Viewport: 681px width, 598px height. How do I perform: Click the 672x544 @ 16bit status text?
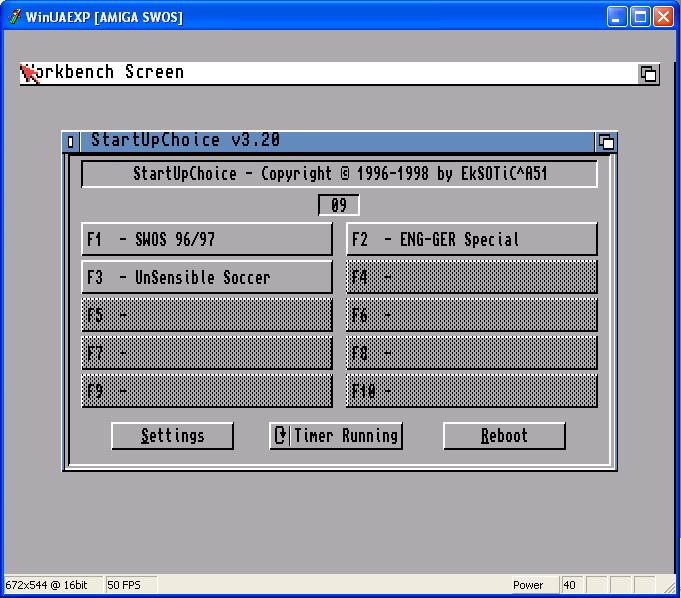(x=46, y=585)
